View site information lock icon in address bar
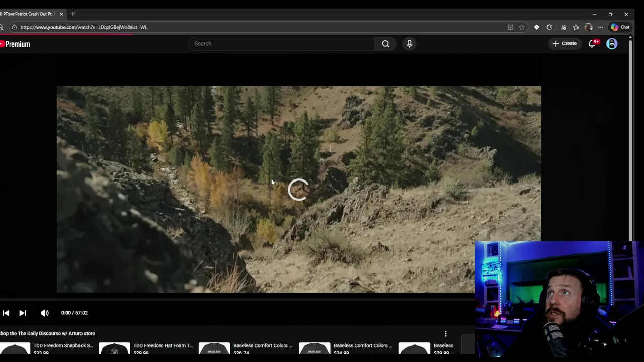This screenshot has height=362, width=644. coord(14,27)
